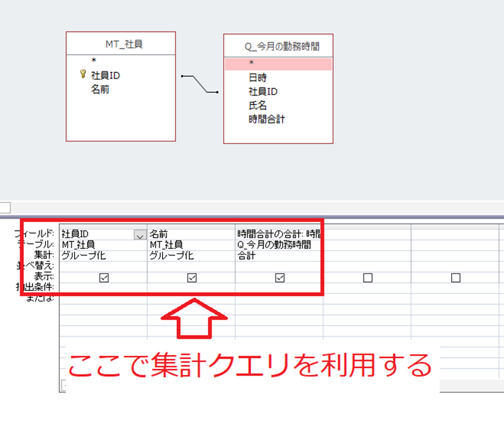Select 日時 field in Q_今月の勤務時間
This screenshot has width=504, height=424.
pyautogui.click(x=258, y=78)
